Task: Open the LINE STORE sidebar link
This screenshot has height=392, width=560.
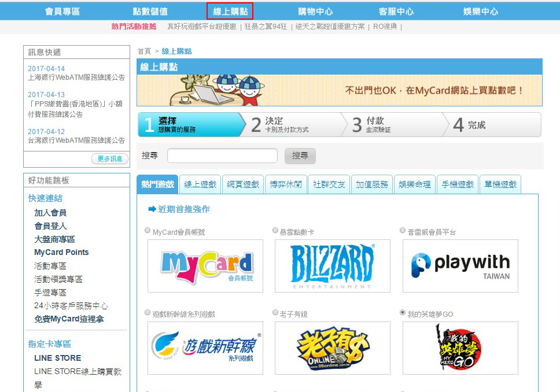Action: [x=57, y=358]
